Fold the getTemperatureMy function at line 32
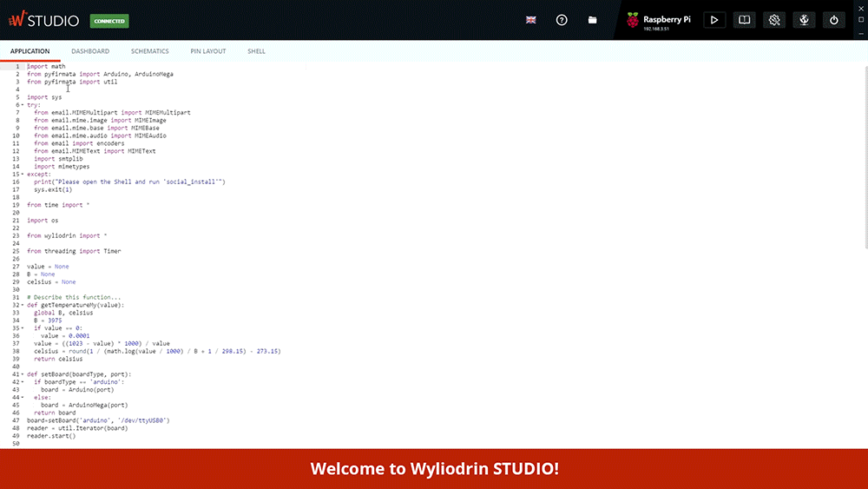Viewport: 868px width, 489px height. tap(23, 305)
